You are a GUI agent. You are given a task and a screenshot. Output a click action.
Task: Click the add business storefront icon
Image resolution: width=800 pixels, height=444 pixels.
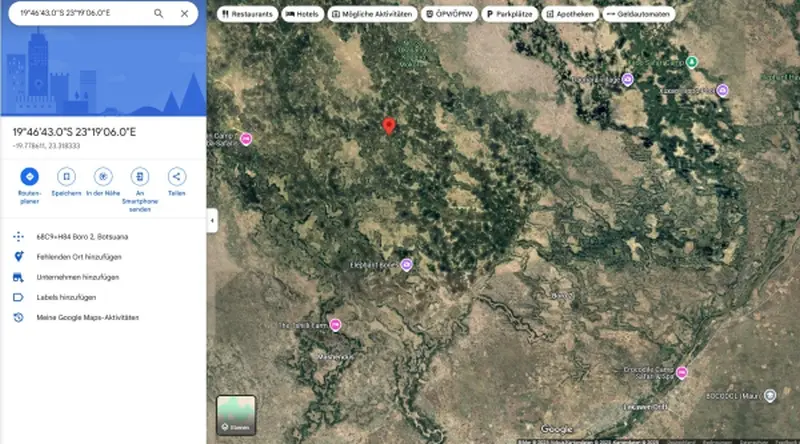click(x=18, y=277)
